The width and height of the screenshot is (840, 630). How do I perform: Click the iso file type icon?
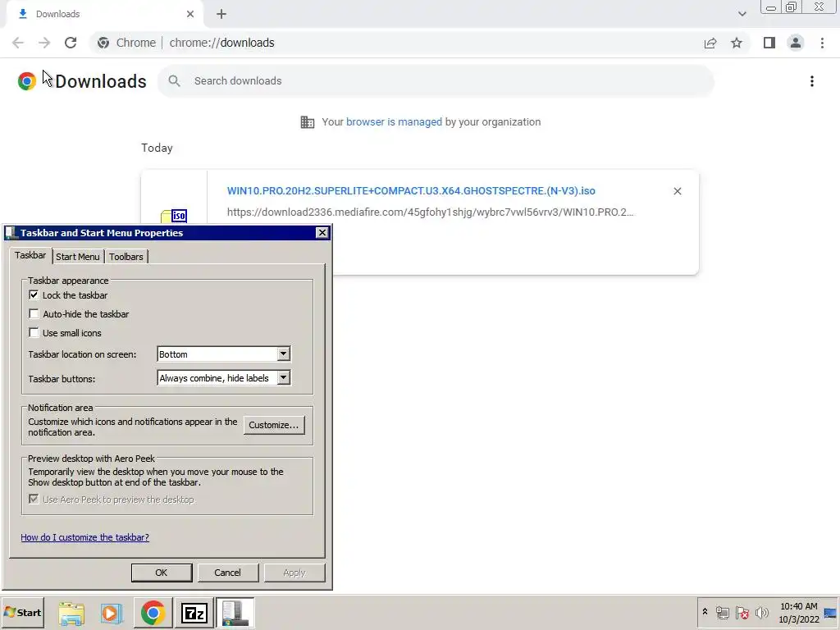point(174,216)
